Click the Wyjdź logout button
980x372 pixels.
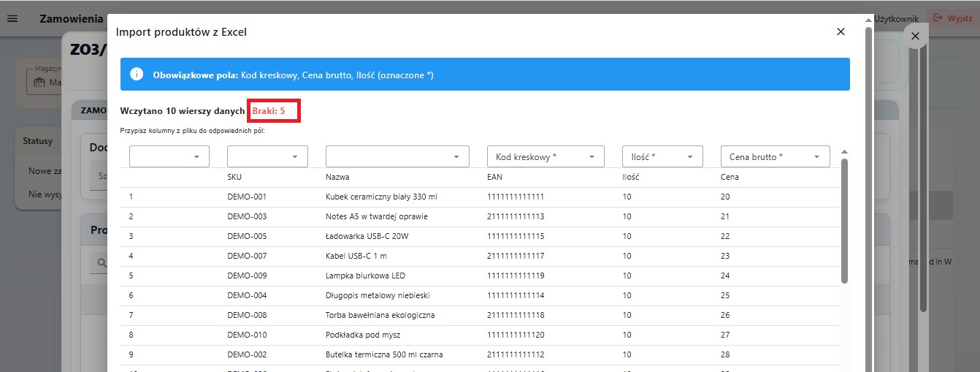coord(953,18)
